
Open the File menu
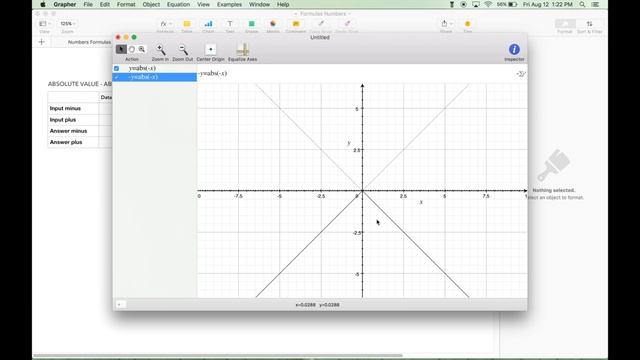pyautogui.click(x=88, y=4)
